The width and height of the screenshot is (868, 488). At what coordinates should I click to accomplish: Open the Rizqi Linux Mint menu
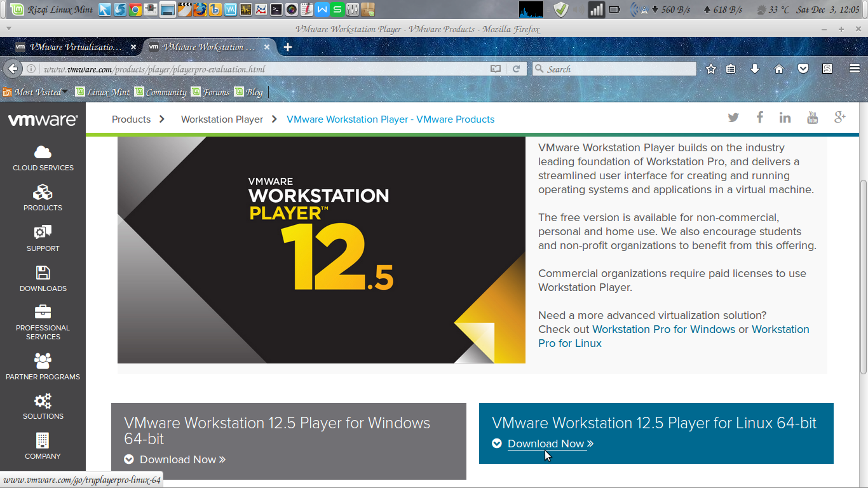52,10
